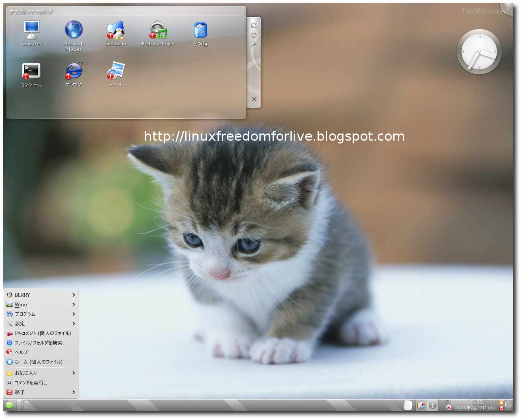This screenshot has height=420, width=522.
Task: Expand the Wine submenu
Action: (x=41, y=304)
